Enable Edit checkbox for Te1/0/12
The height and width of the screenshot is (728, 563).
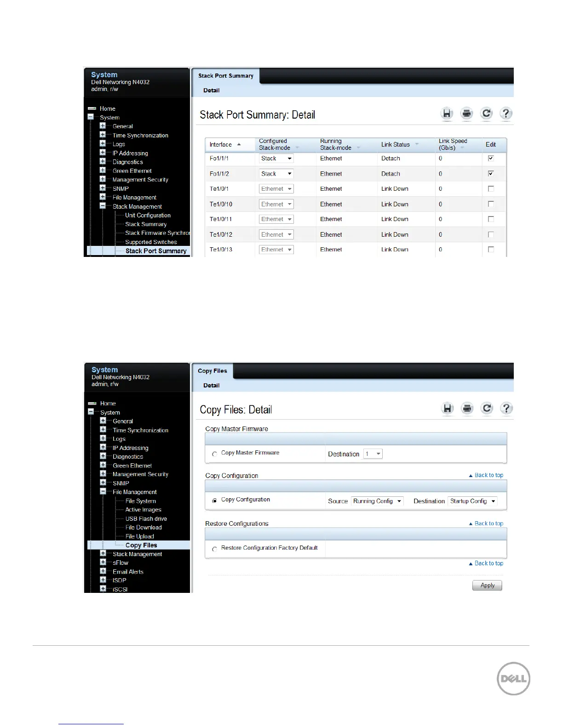tap(491, 234)
